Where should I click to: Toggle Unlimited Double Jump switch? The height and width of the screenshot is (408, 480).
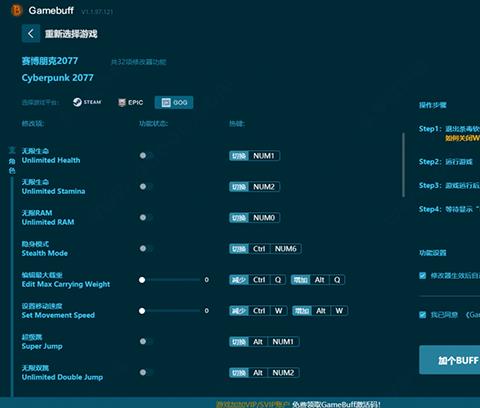[146, 372]
